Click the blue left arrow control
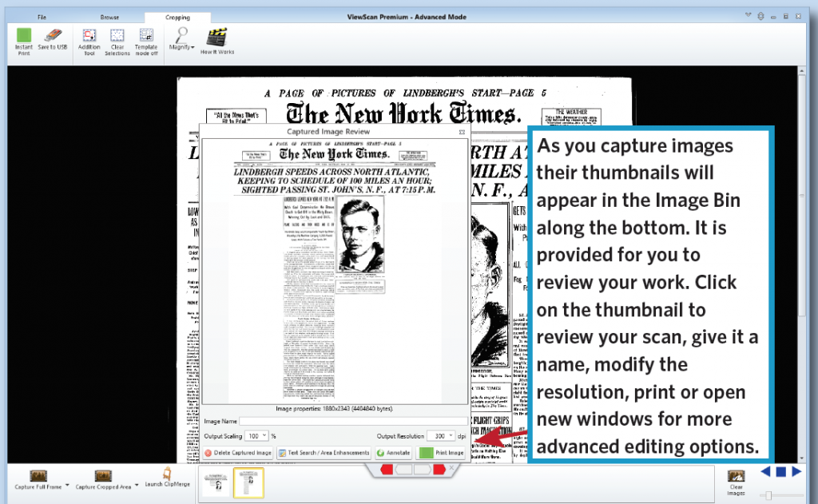The image size is (818, 504). point(766,472)
